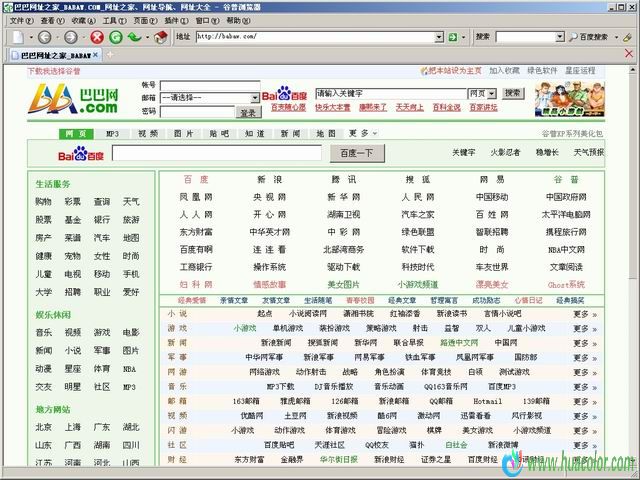640x480 pixels.
Task: Open the 凤凰网 site link
Action: (x=196, y=197)
